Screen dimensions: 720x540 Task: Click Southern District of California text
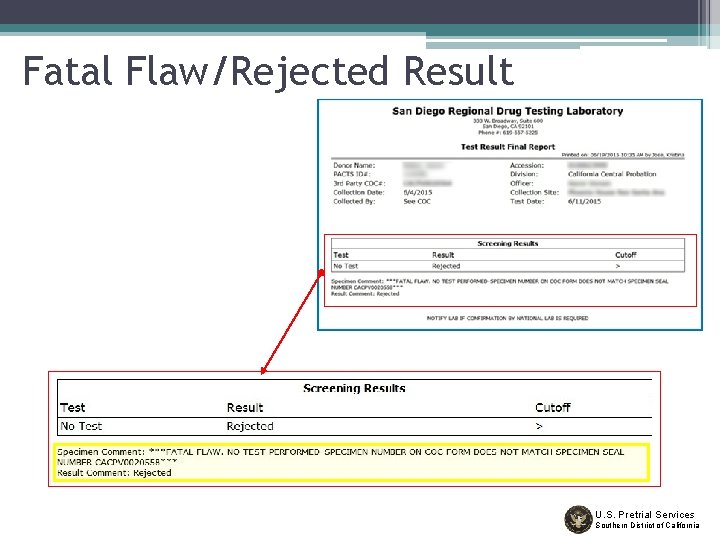pos(647,525)
